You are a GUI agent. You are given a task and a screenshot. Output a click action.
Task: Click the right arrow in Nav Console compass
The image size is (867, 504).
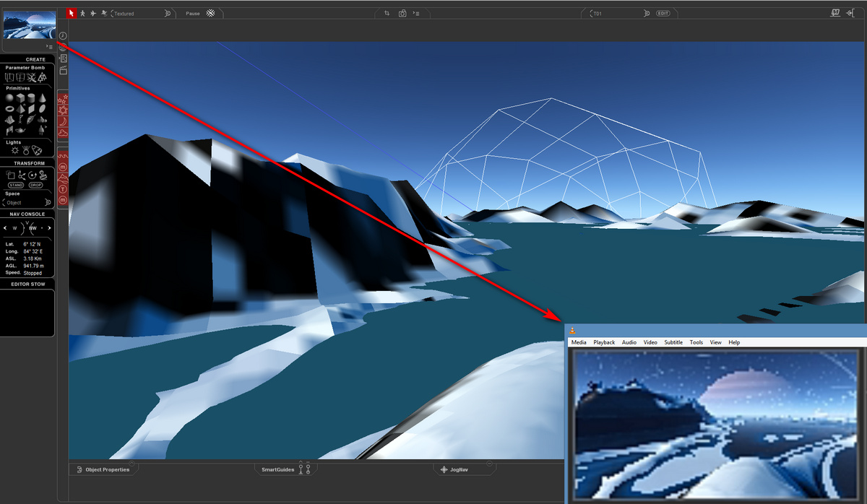click(49, 228)
